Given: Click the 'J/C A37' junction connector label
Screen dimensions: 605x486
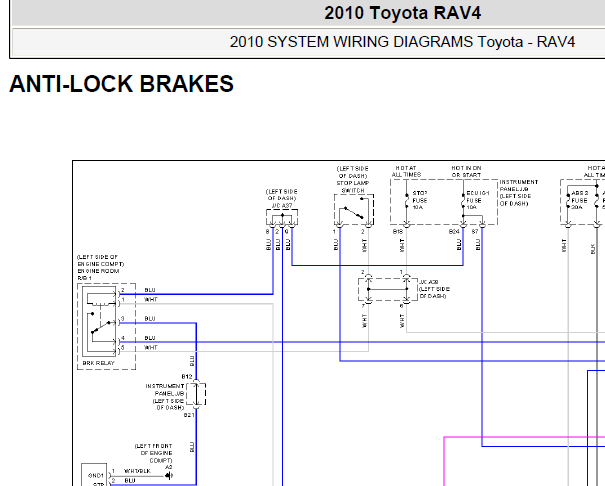Looking at the screenshot, I should (282, 206).
